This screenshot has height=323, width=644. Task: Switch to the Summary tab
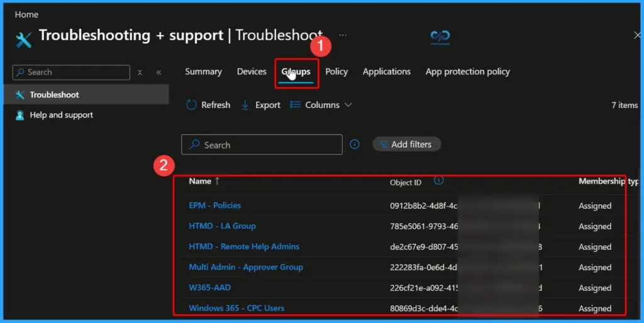click(203, 72)
